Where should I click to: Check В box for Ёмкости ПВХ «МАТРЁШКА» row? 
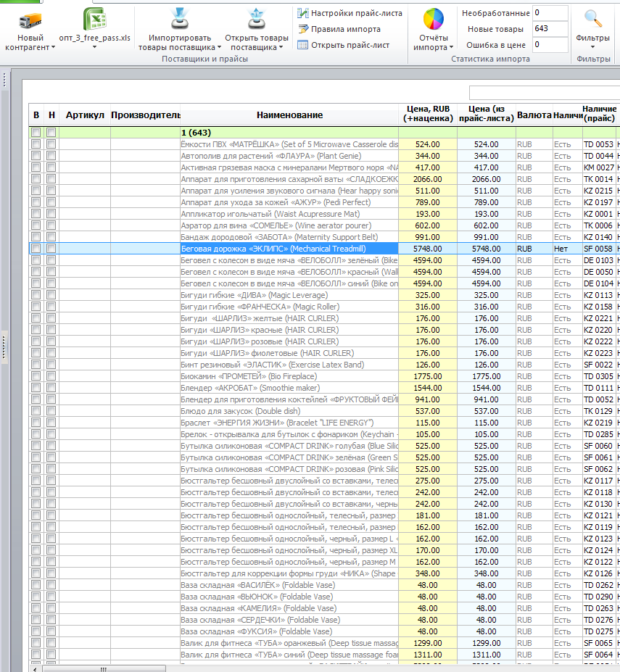tap(36, 144)
